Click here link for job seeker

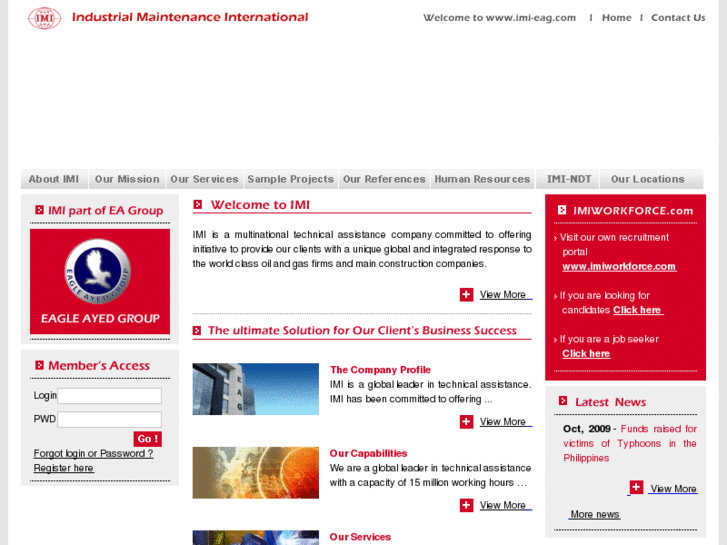point(586,353)
